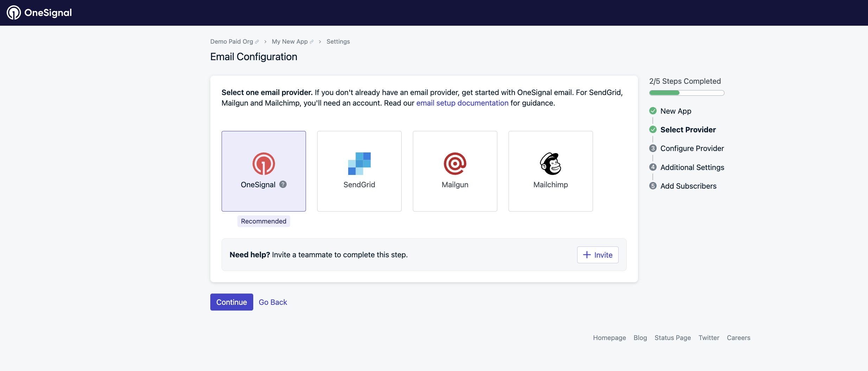Open Careers footer link
Screen dimensions: 868x371
pyautogui.click(x=739, y=338)
